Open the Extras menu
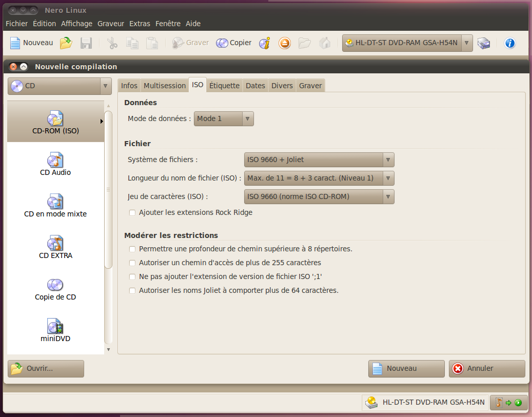This screenshot has width=532, height=417. (140, 24)
